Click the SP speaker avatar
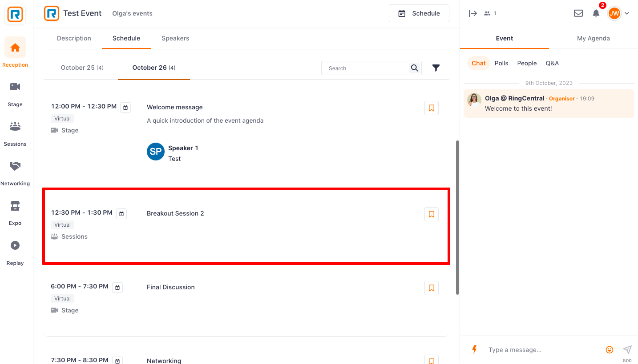Viewport: 638px width, 364px height. [156, 152]
